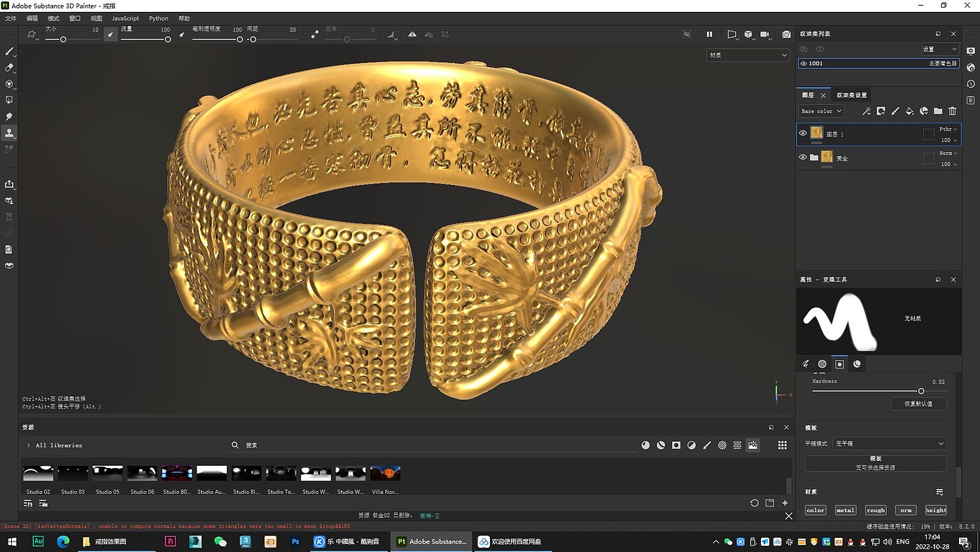
Task: Open the 材质 viewport mode dropdown
Action: click(x=748, y=55)
